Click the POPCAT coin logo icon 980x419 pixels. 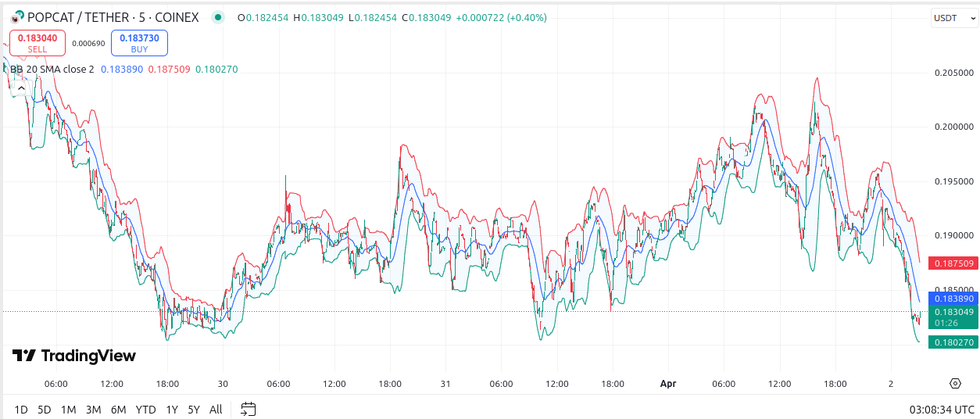[16, 17]
